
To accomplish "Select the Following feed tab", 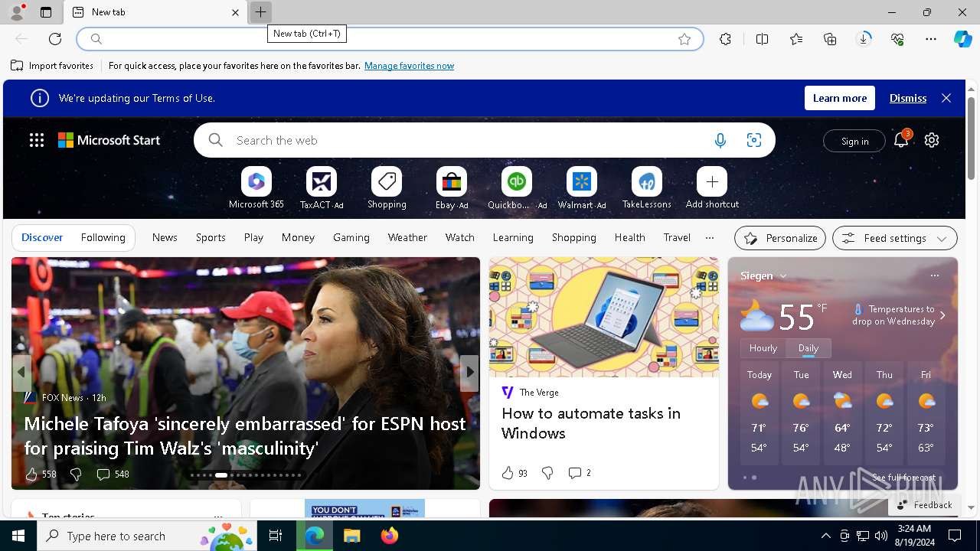I will coord(103,238).
